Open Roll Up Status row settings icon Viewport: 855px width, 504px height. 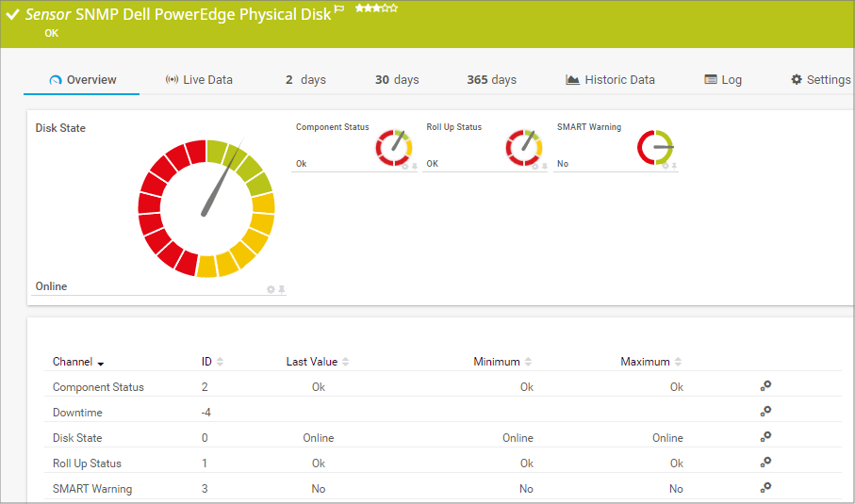(x=766, y=463)
